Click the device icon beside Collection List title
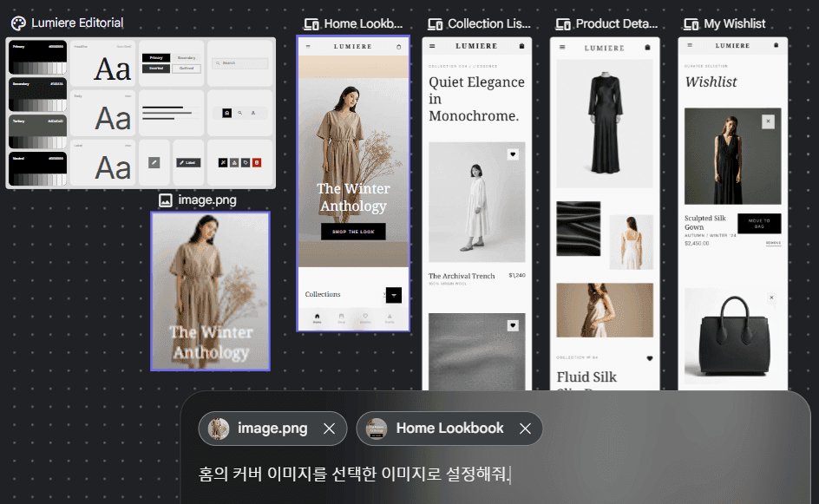The image size is (819, 504). tap(436, 24)
